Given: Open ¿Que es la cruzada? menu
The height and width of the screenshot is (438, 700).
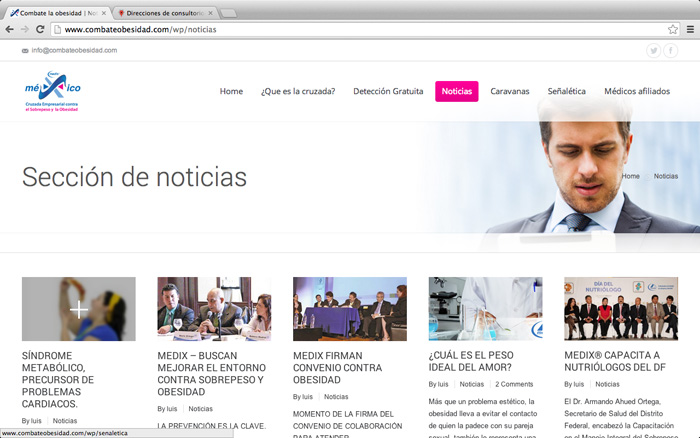Looking at the screenshot, I should 298,91.
